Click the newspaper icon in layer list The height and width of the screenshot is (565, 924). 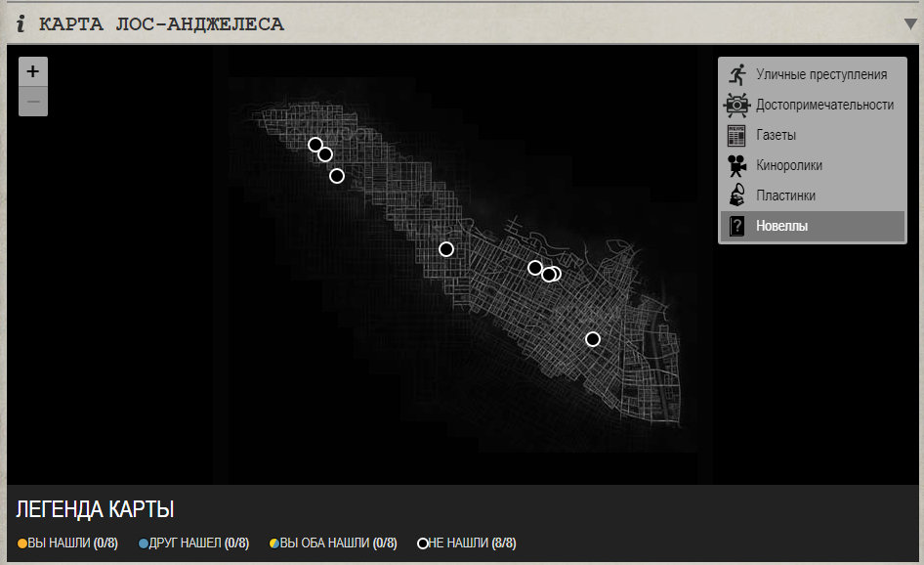736,135
